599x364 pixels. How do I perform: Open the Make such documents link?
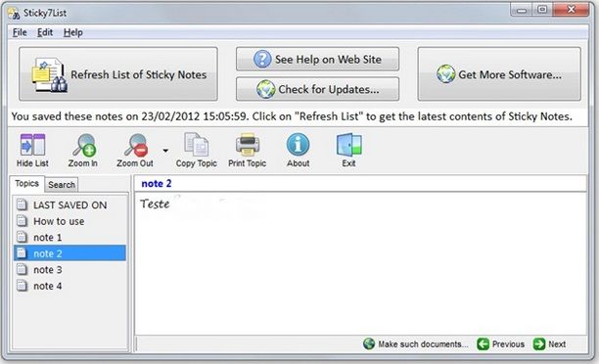pyautogui.click(x=416, y=344)
